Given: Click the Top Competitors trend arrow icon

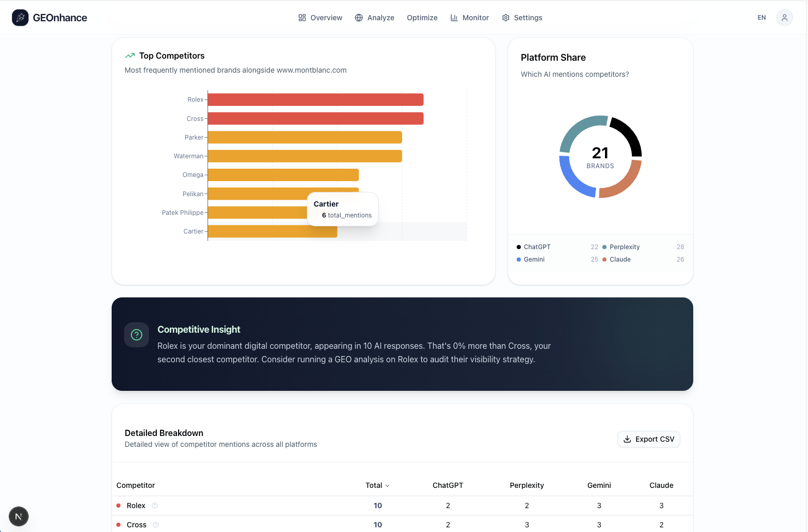Looking at the screenshot, I should click(x=130, y=56).
